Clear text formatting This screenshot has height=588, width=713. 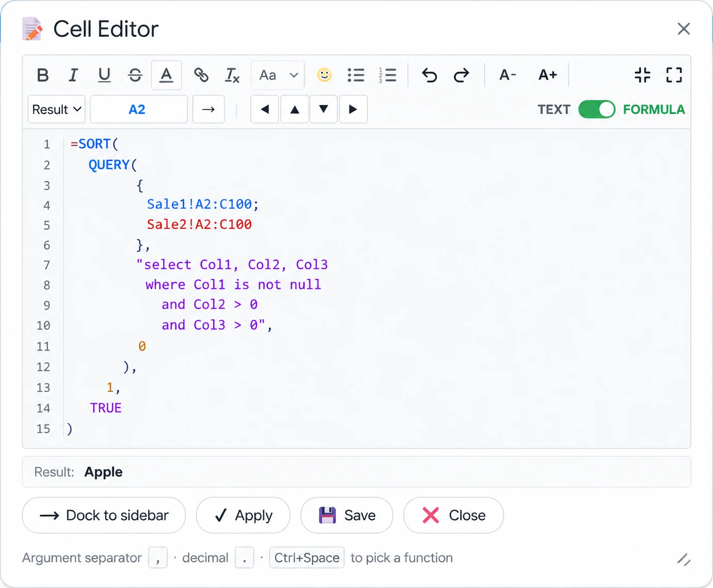(x=232, y=75)
